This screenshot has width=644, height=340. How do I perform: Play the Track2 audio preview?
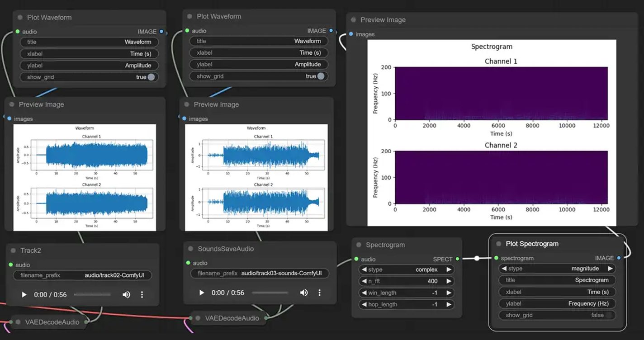coord(24,295)
